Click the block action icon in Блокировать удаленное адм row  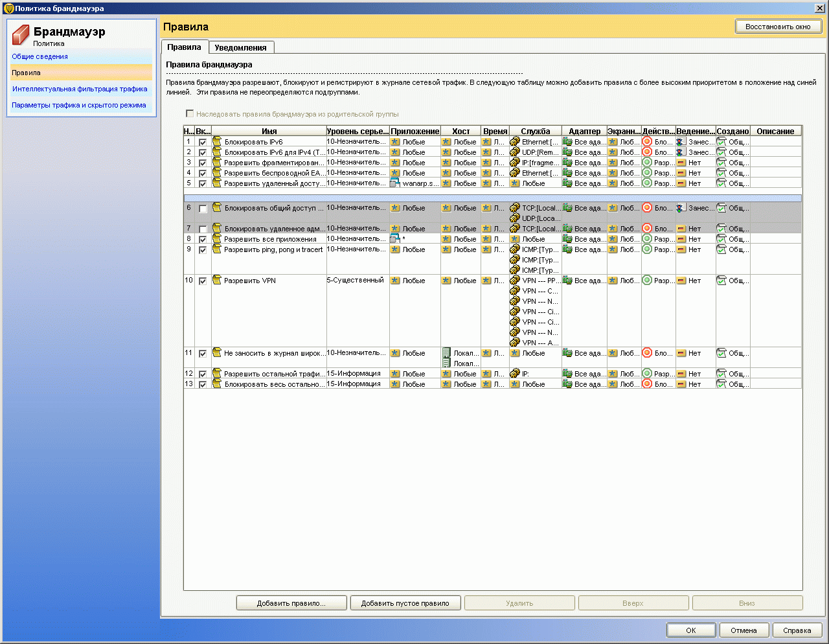click(x=647, y=228)
